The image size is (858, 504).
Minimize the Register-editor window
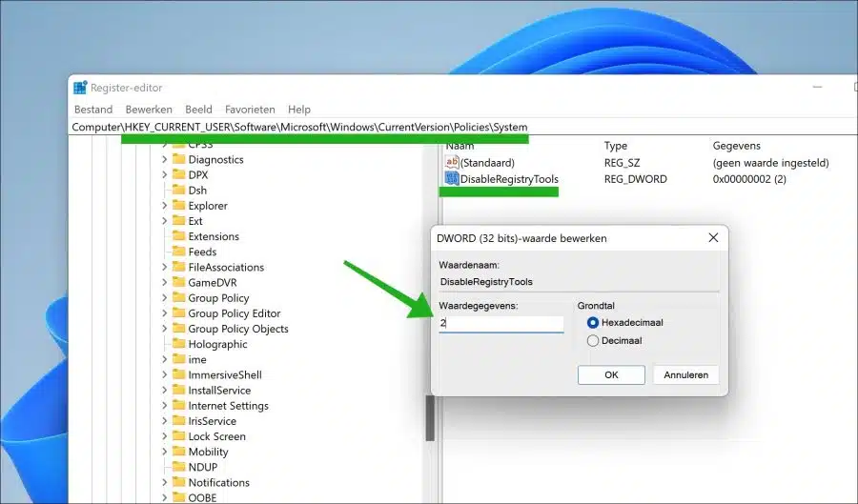tap(818, 88)
